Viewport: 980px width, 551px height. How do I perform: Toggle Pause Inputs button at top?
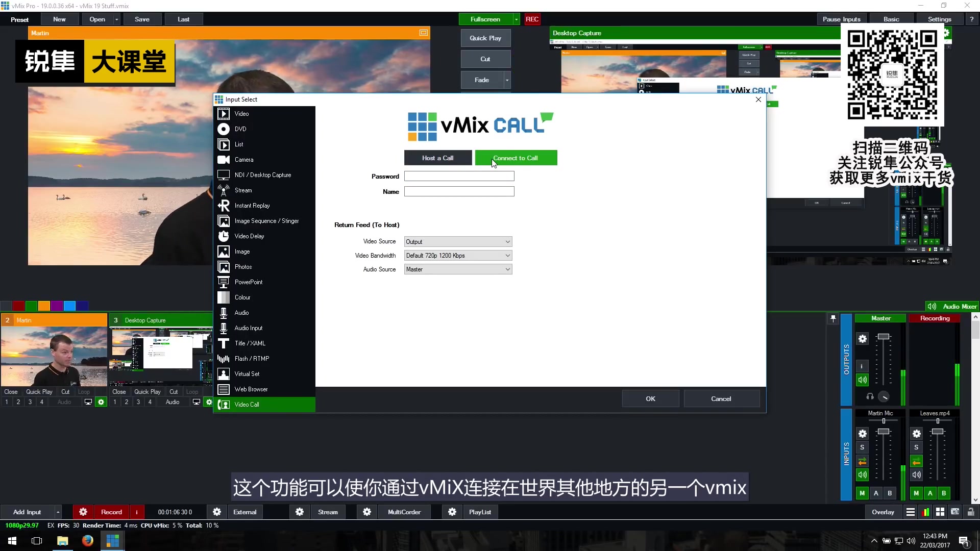point(841,19)
